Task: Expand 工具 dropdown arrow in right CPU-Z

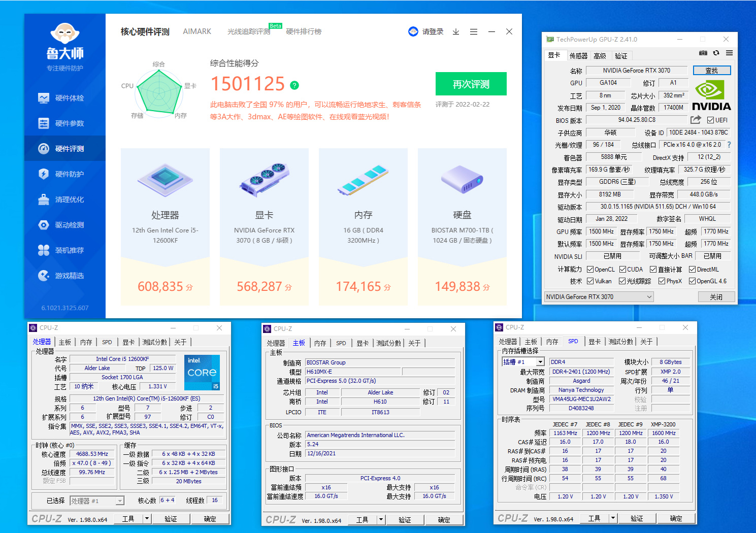Action: (613, 518)
